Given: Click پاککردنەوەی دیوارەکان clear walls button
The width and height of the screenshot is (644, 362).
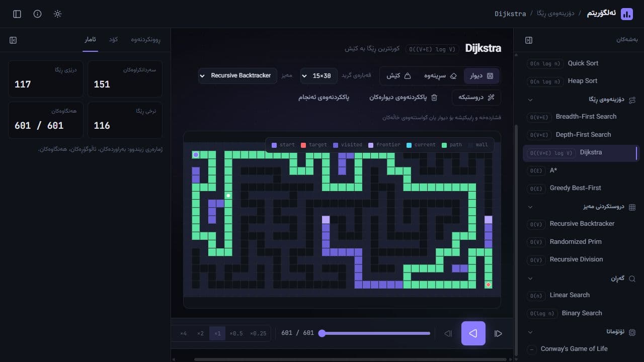Looking at the screenshot, I should click(404, 97).
